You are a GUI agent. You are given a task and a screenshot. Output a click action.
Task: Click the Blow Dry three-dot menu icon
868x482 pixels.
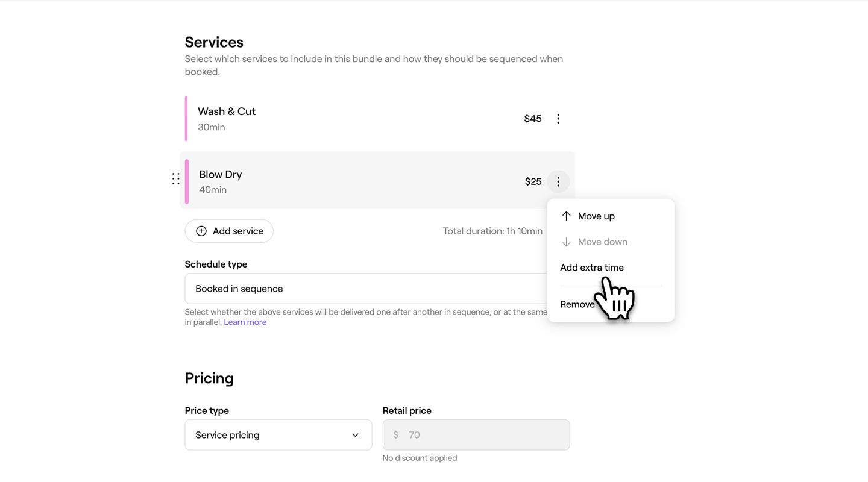(x=558, y=181)
